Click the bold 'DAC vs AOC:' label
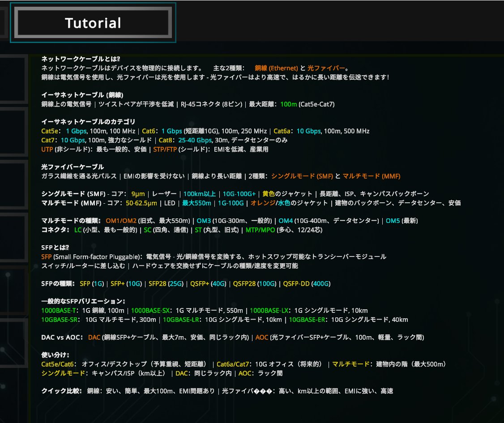This screenshot has height=423, width=504. pos(62,337)
